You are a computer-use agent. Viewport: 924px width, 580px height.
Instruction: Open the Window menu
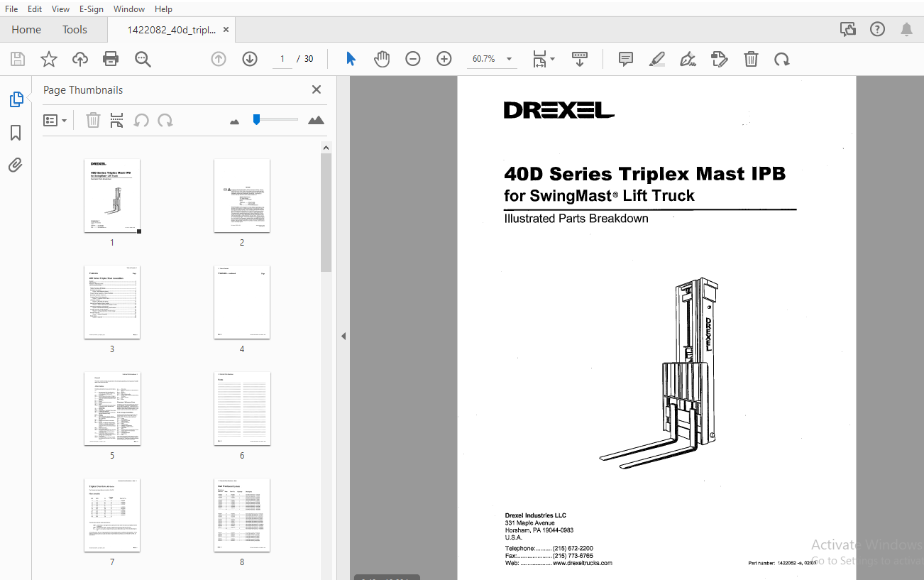click(129, 9)
